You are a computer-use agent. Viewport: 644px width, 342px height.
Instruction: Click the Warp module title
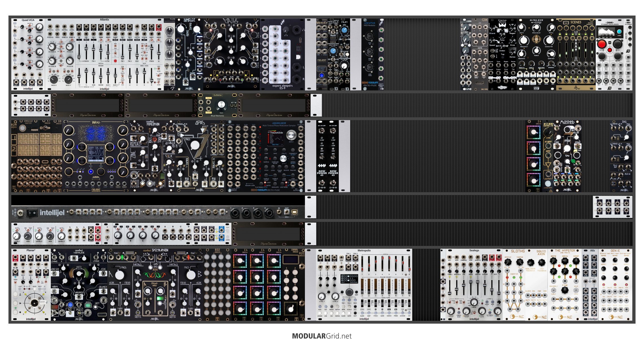tap(96, 123)
